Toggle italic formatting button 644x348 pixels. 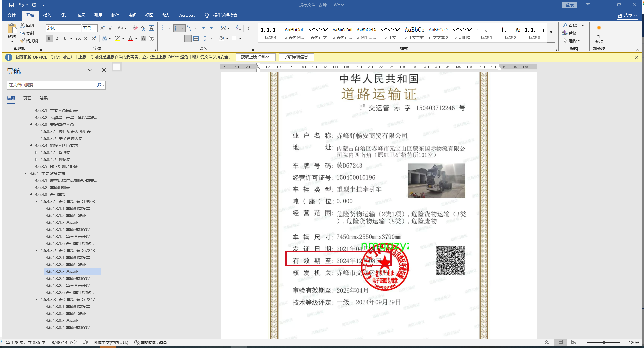click(57, 39)
